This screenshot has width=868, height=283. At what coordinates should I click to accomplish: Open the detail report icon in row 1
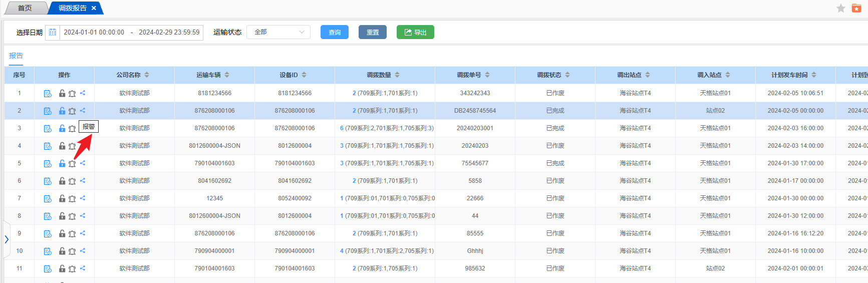(x=48, y=93)
